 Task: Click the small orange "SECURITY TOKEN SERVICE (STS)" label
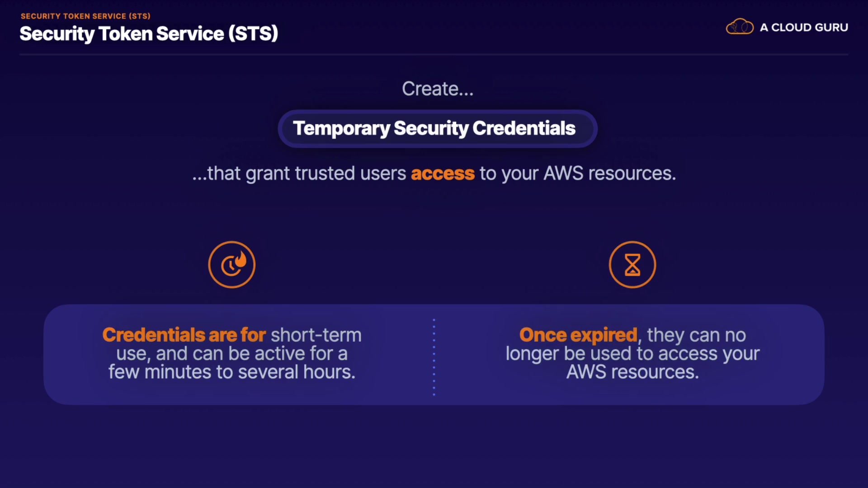pyautogui.click(x=85, y=16)
